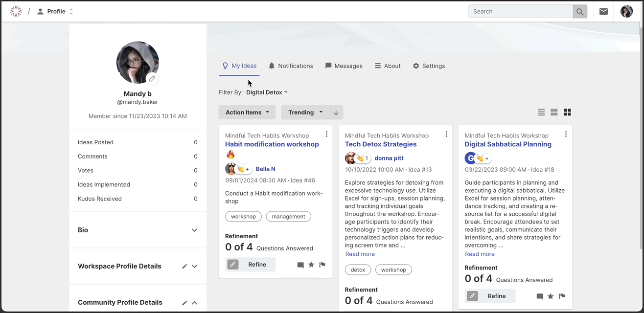This screenshot has height=313, width=644.
Task: Star the Habit modification workshop idea
Action: (x=311, y=265)
